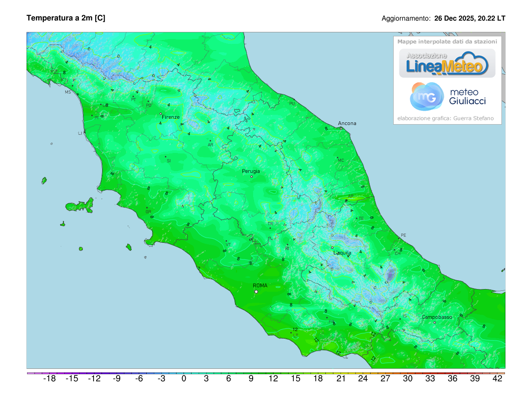Select the VT province station marker
Image resolution: width=532 pixels, height=399 pixels.
[227, 241]
